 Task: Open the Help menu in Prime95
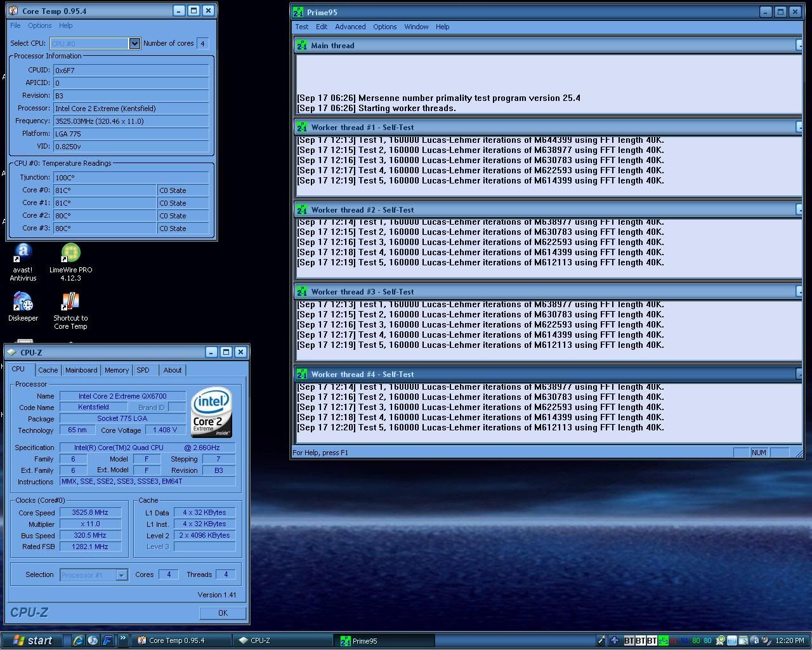[442, 27]
